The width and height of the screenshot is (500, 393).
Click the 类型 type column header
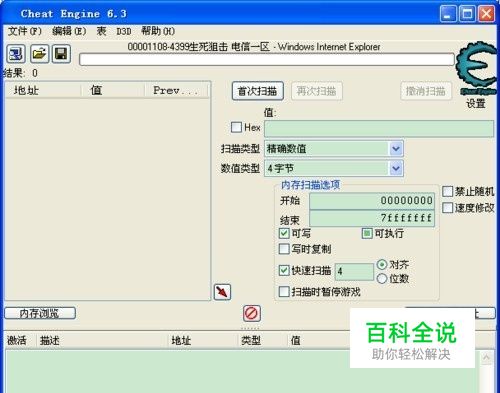263,340
